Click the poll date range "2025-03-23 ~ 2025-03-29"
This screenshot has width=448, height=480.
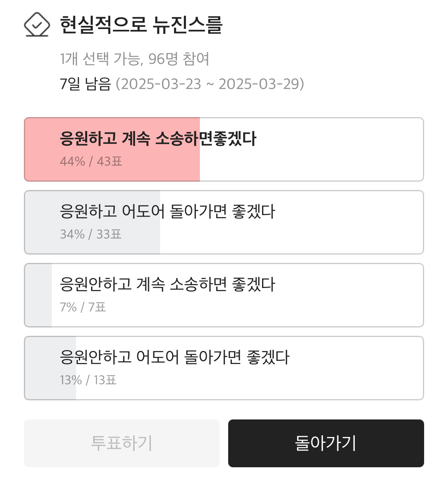[x=210, y=84]
